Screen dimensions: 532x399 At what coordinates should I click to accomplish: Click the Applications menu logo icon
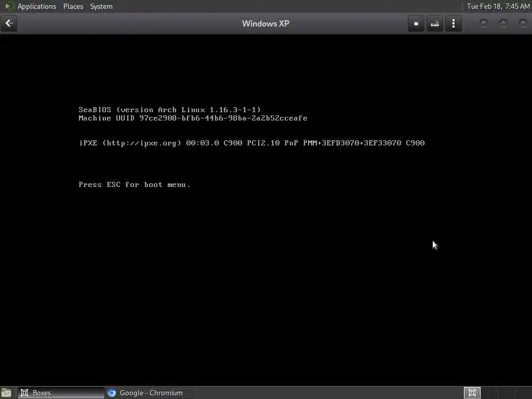click(9, 6)
